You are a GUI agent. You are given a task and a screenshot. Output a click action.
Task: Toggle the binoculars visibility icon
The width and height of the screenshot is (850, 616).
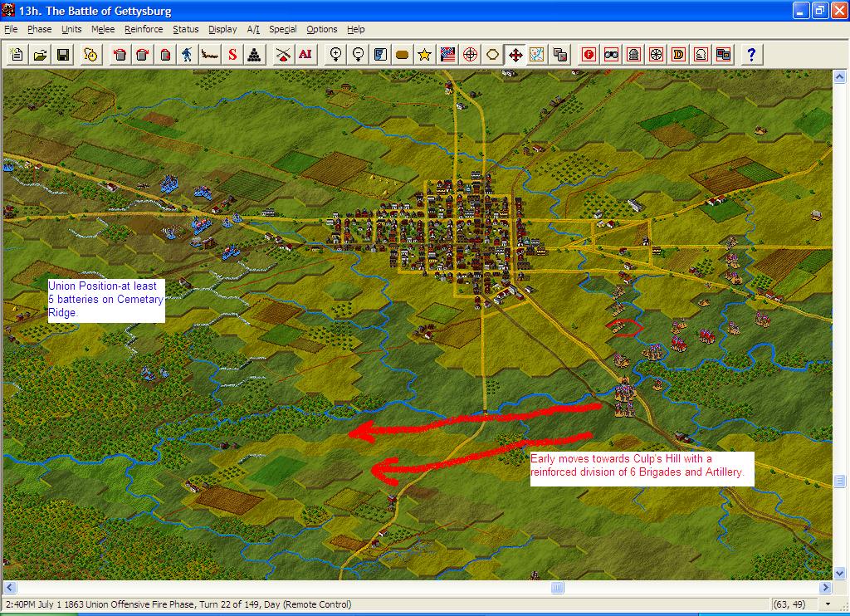point(612,54)
